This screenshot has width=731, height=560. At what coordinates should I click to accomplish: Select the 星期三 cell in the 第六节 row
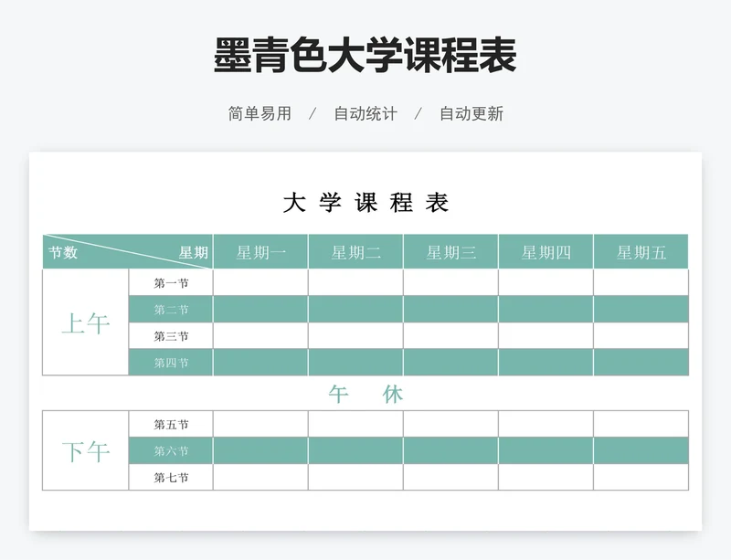451,451
